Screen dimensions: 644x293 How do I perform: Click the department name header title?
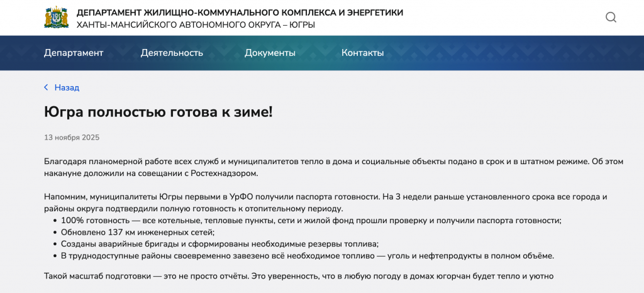[240, 13]
